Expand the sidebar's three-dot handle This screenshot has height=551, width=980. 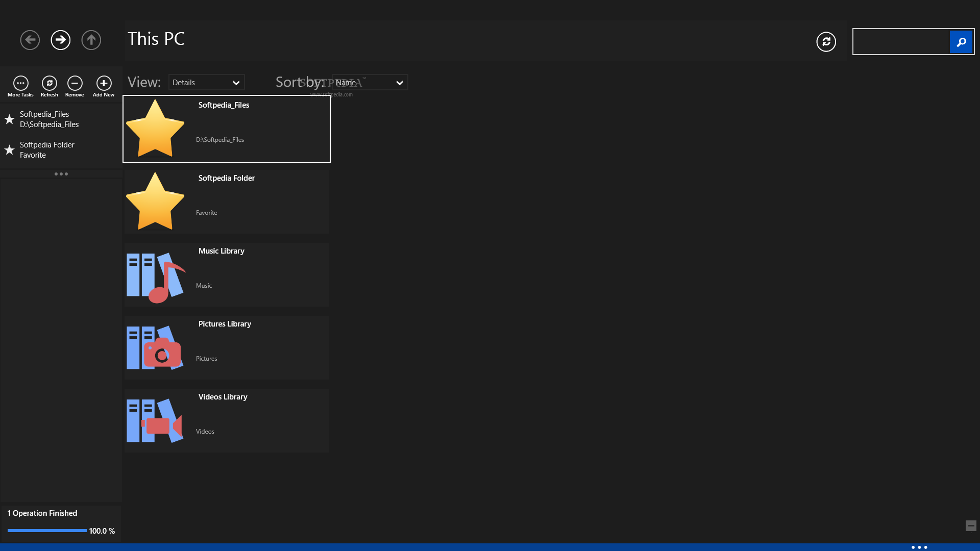(x=61, y=174)
